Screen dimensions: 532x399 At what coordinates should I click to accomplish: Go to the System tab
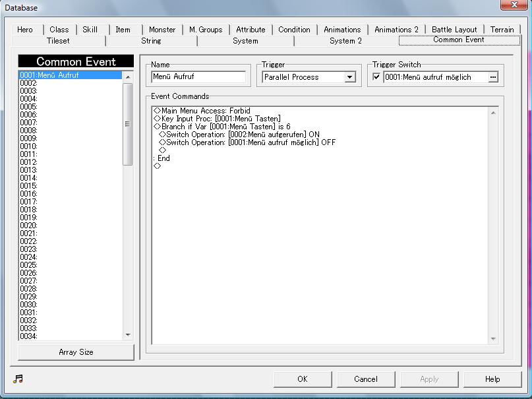pos(245,41)
